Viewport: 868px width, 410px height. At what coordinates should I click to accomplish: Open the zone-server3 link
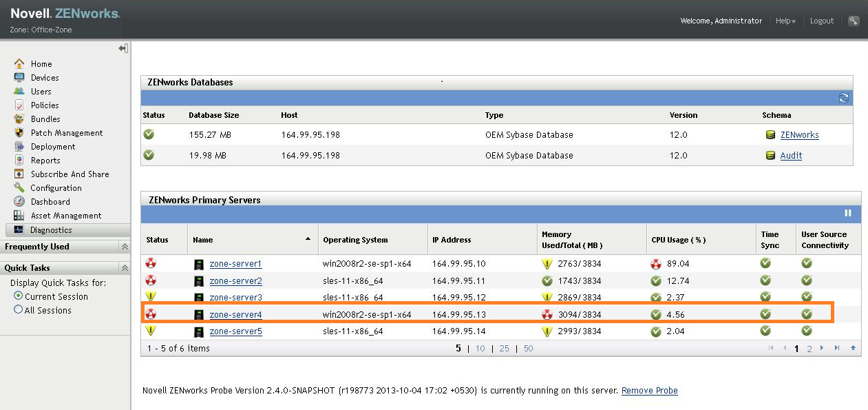pos(235,298)
